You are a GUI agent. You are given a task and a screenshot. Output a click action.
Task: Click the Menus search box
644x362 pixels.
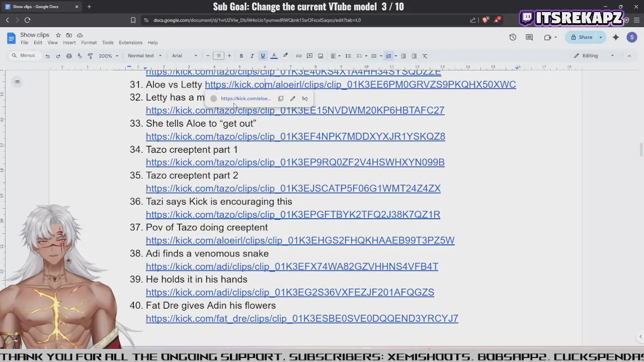24,56
